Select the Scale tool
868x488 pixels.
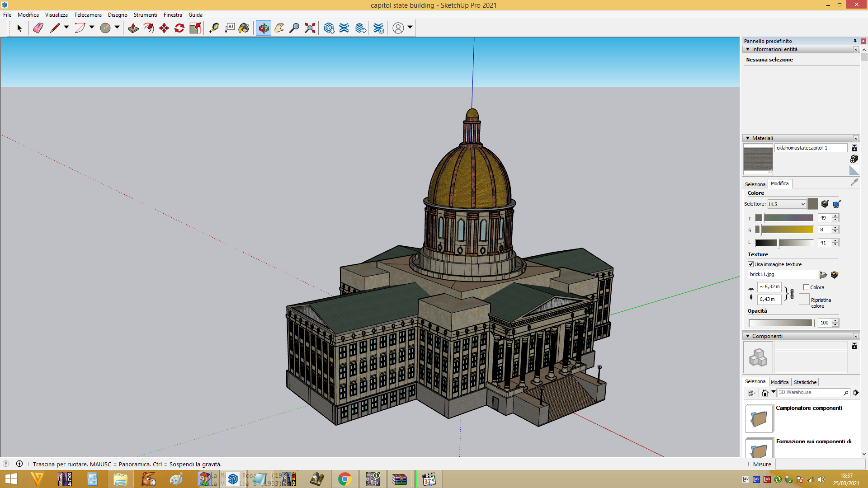tap(195, 28)
